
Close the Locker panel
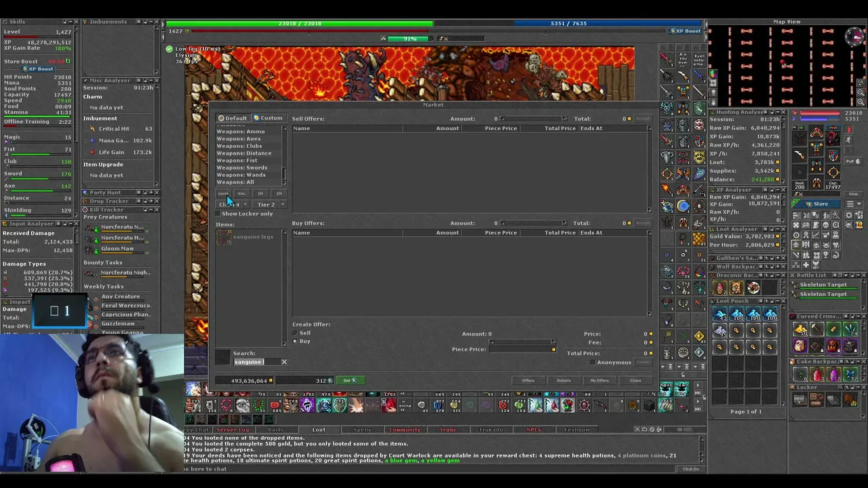pyautogui.click(x=863, y=388)
